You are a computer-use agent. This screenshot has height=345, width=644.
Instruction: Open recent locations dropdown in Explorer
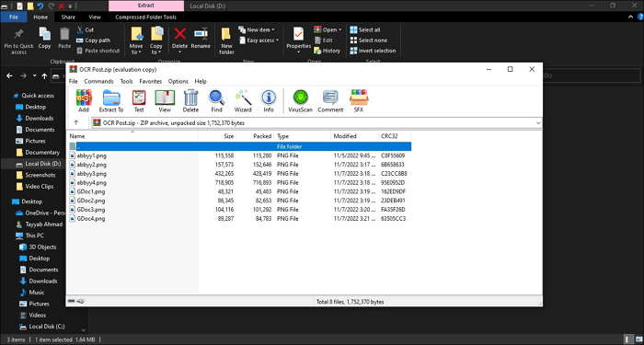[x=35, y=76]
